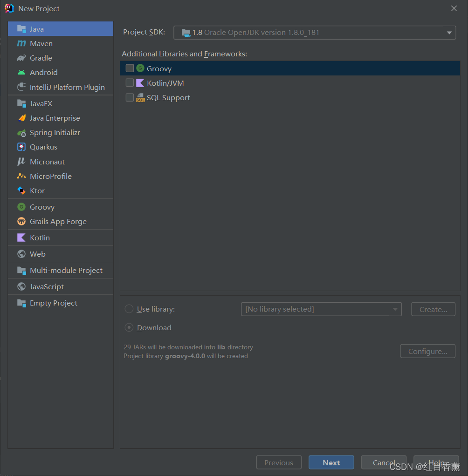Close the New Project dialog
468x476 pixels.
pos(454,8)
